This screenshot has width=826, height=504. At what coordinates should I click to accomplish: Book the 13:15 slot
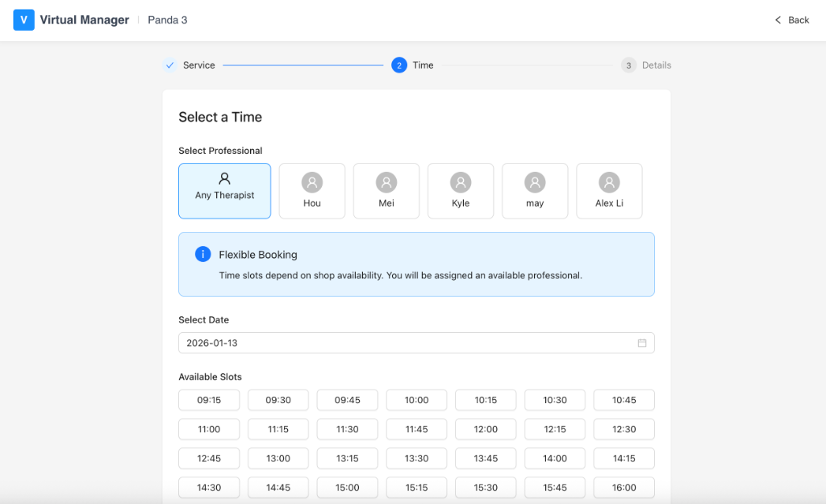click(x=347, y=458)
